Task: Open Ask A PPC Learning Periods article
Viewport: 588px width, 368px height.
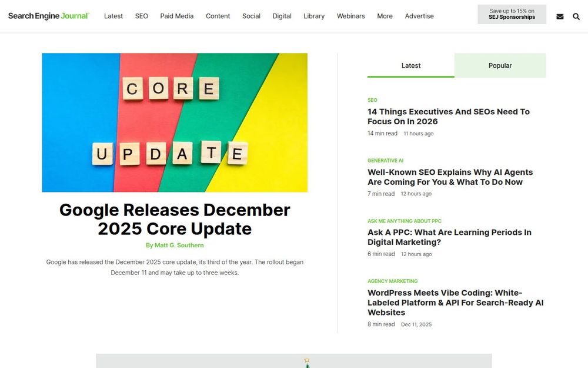Action: tap(449, 237)
